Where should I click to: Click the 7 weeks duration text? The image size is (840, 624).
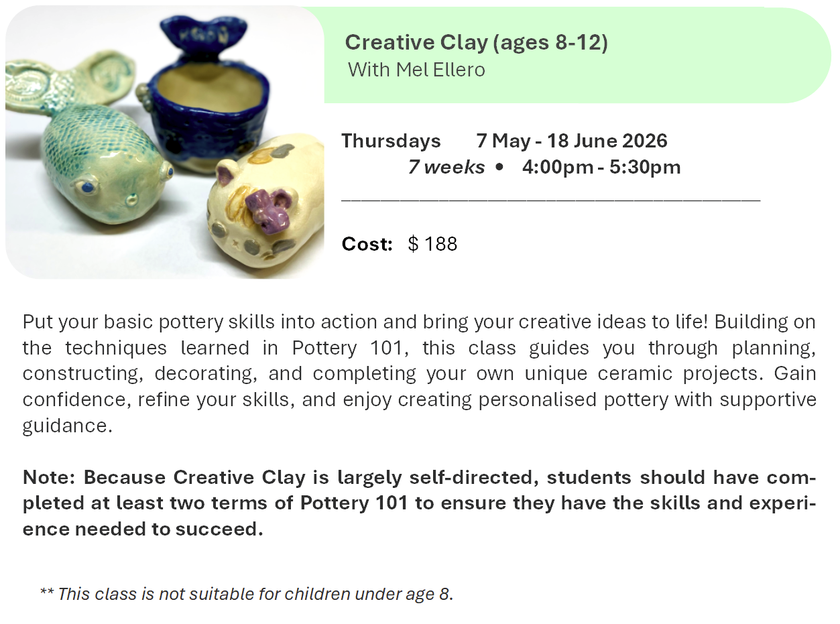[446, 167]
